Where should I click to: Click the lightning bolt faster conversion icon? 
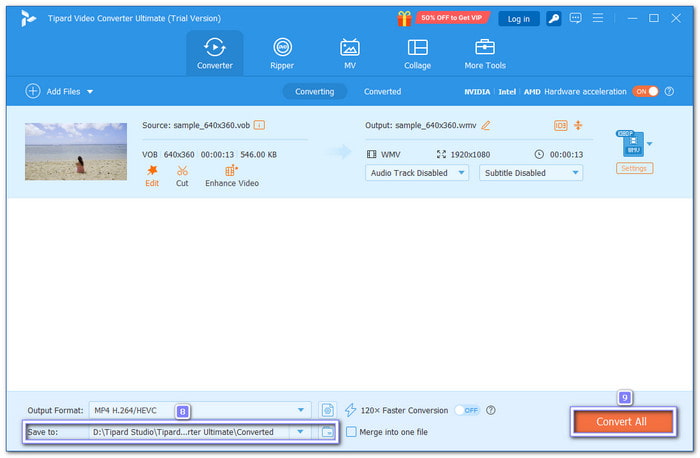tap(350, 410)
